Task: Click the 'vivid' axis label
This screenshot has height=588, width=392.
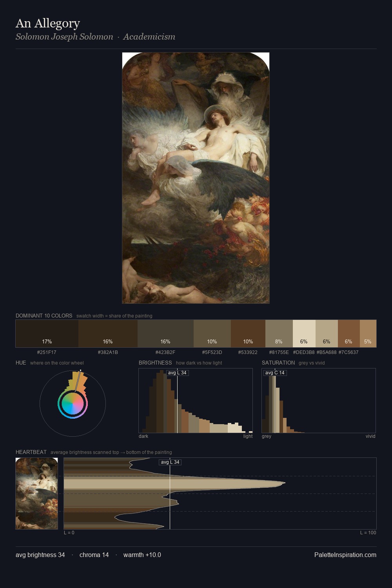Action: [x=370, y=436]
